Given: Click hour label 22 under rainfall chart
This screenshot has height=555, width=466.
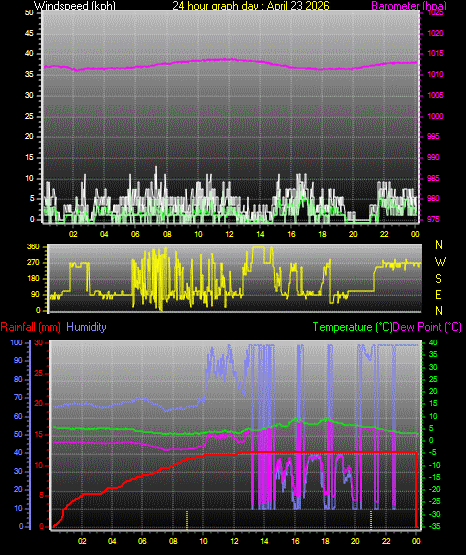Looking at the screenshot, I should pos(386,541).
